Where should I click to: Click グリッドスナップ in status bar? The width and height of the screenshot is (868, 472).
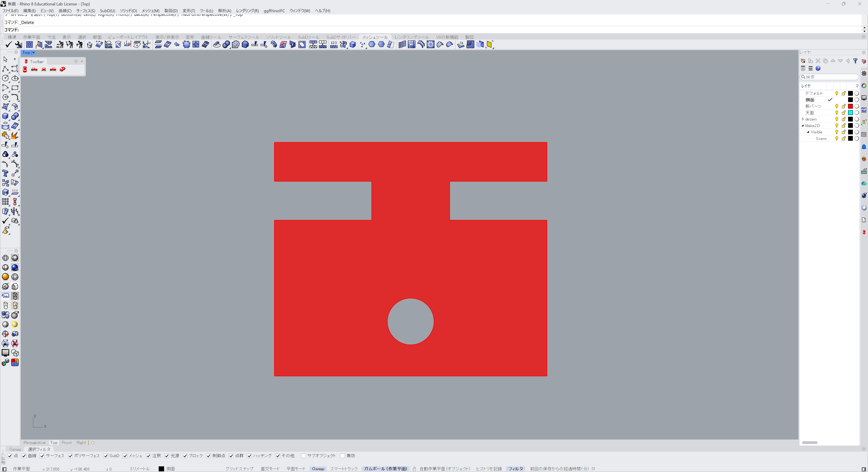tap(239, 469)
